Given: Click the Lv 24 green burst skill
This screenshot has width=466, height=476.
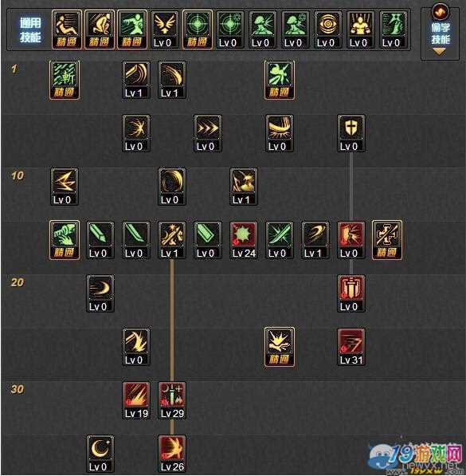Looking at the screenshot, I should pos(244,240).
